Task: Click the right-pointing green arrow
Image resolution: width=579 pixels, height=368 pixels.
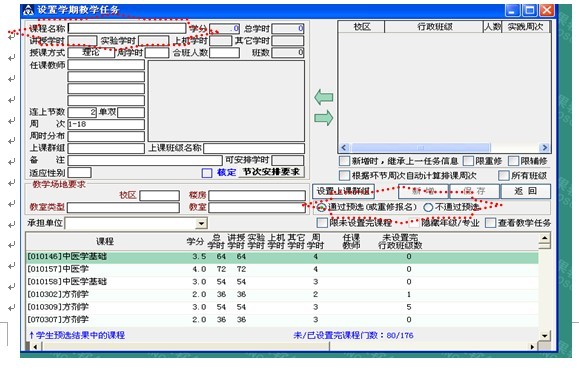Action: click(323, 118)
